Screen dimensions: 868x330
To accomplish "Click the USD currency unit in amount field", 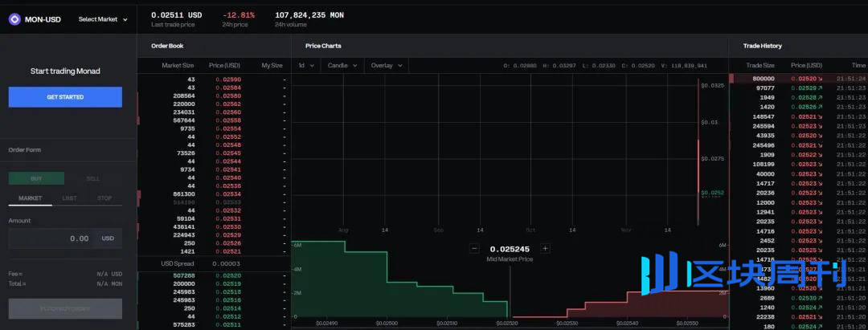I will click(x=107, y=238).
